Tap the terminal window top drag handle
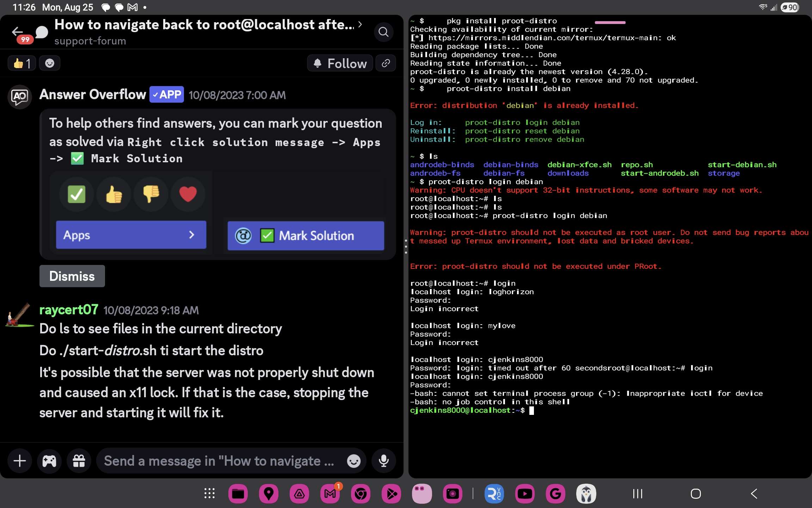The width and height of the screenshot is (812, 508). 610,23
